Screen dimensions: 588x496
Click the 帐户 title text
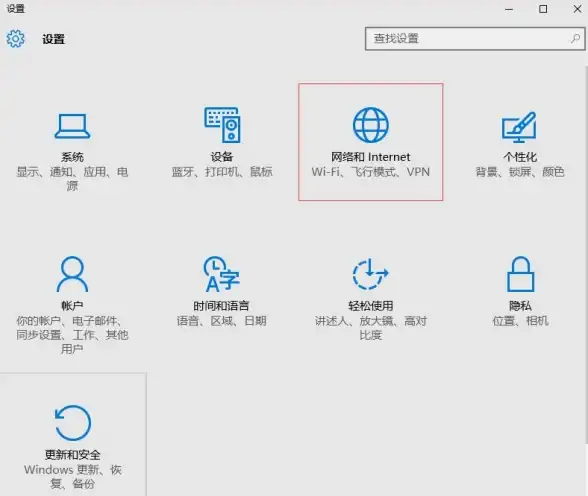(72, 306)
